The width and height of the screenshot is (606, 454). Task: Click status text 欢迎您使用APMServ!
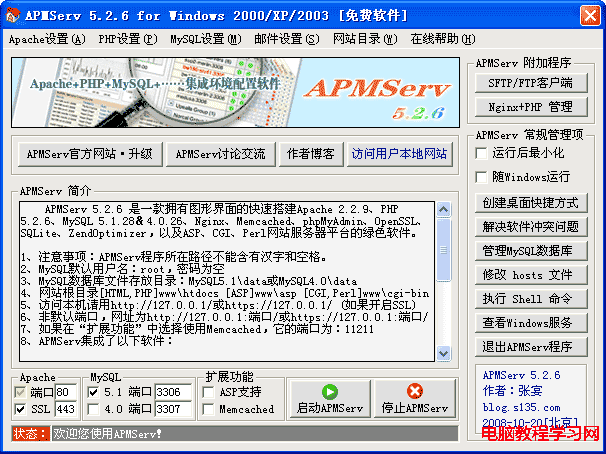pyautogui.click(x=107, y=434)
